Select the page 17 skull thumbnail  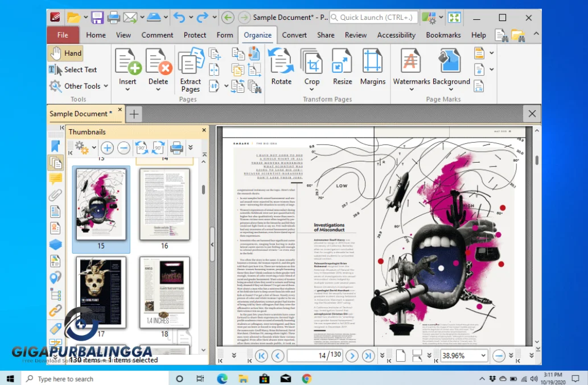point(101,292)
